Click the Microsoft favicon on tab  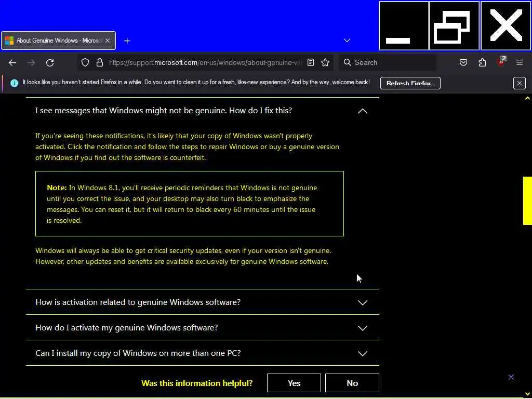tap(9, 41)
